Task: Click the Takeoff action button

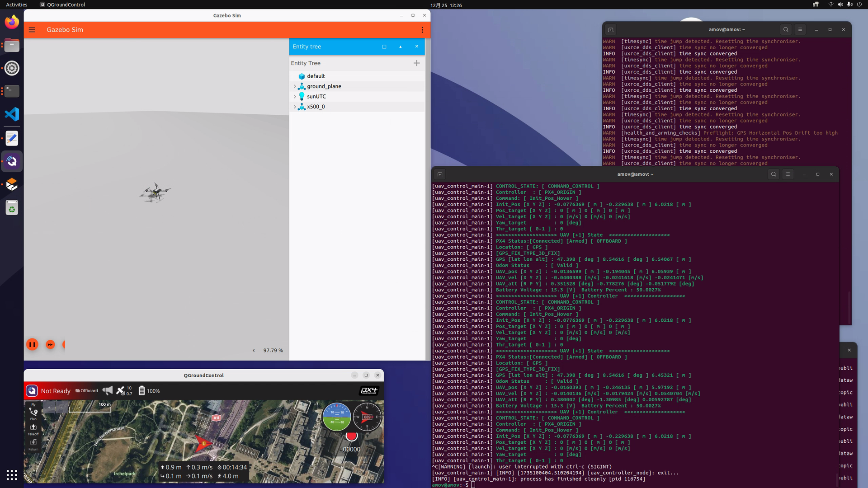Action: 33,429
